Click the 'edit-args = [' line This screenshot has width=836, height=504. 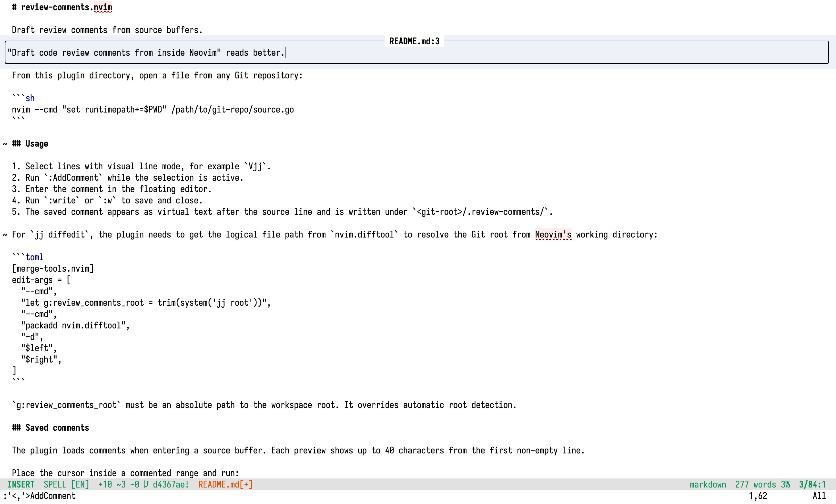[x=42, y=280]
